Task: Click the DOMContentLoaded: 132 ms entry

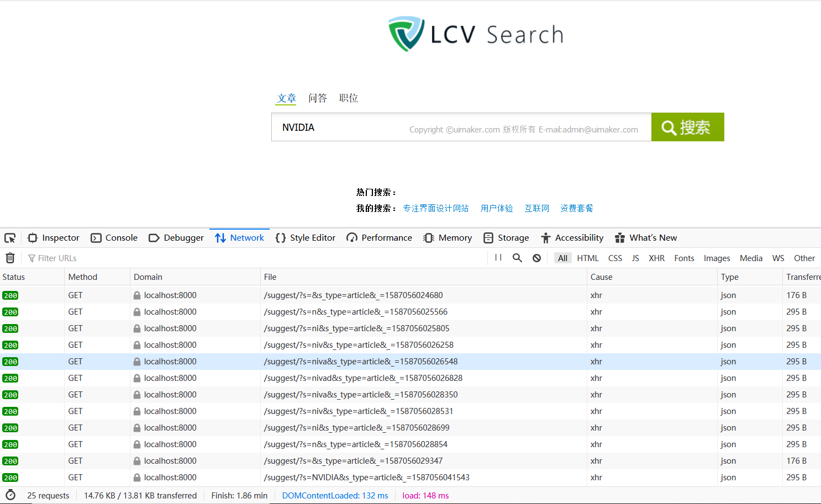Action: [x=335, y=496]
